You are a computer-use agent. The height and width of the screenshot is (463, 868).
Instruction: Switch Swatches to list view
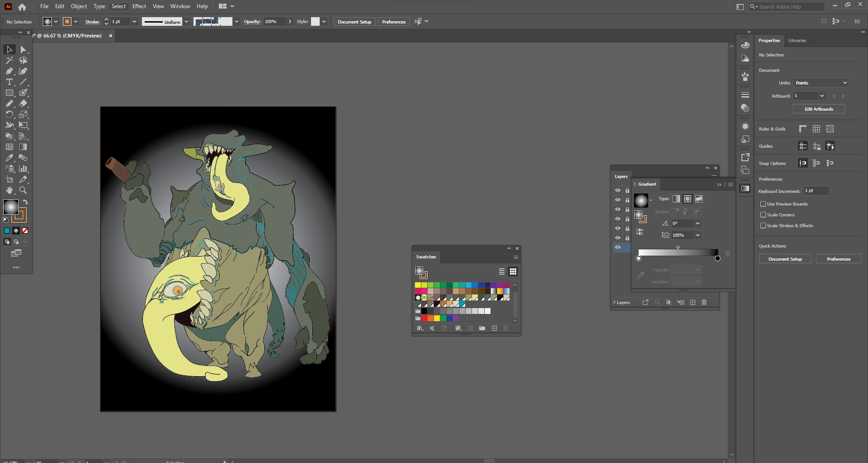click(502, 271)
